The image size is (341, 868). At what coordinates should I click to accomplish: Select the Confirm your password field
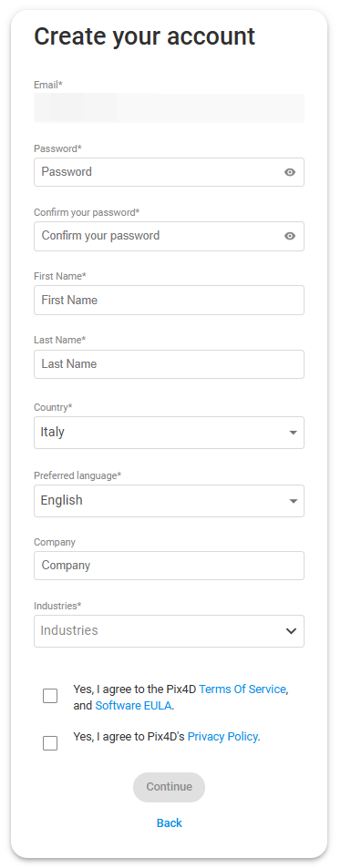pyautogui.click(x=169, y=237)
